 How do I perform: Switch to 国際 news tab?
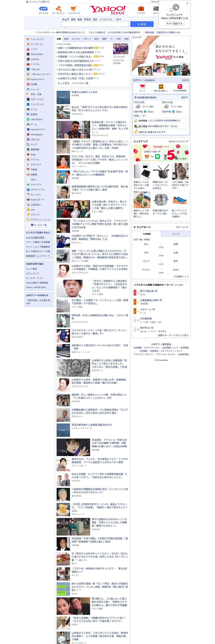104,39
